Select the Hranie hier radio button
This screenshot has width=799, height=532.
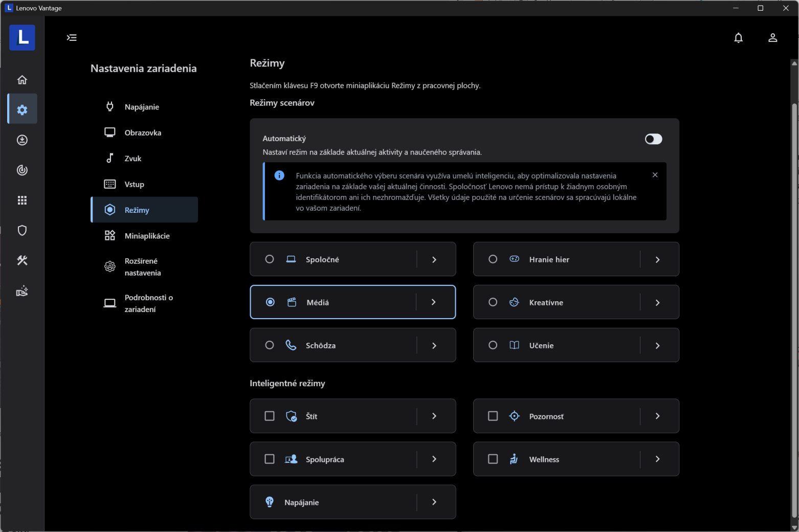click(493, 259)
